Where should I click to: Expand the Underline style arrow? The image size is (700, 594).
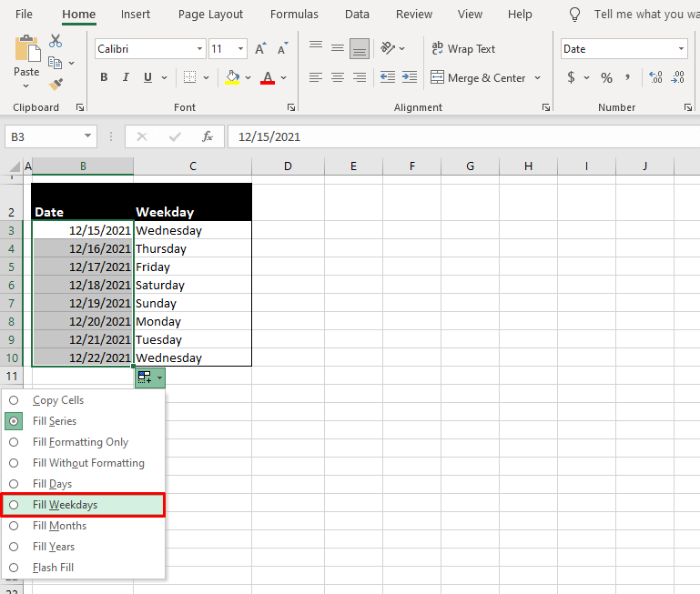coord(164,77)
